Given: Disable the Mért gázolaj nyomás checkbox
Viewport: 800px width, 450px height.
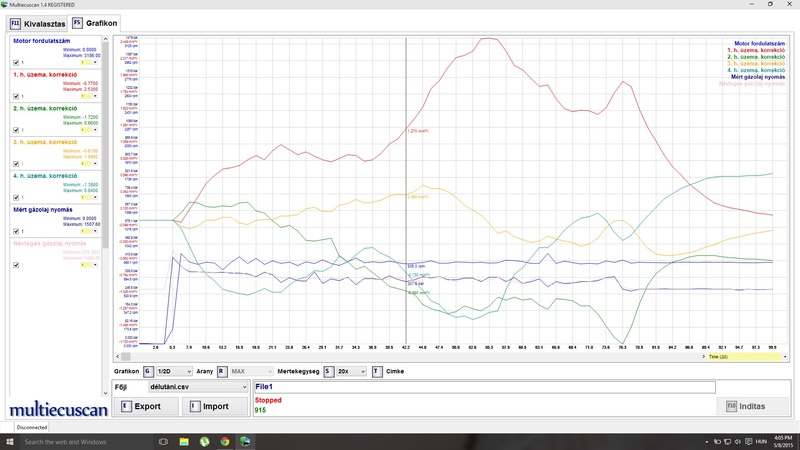Looking at the screenshot, I should click(x=15, y=232).
